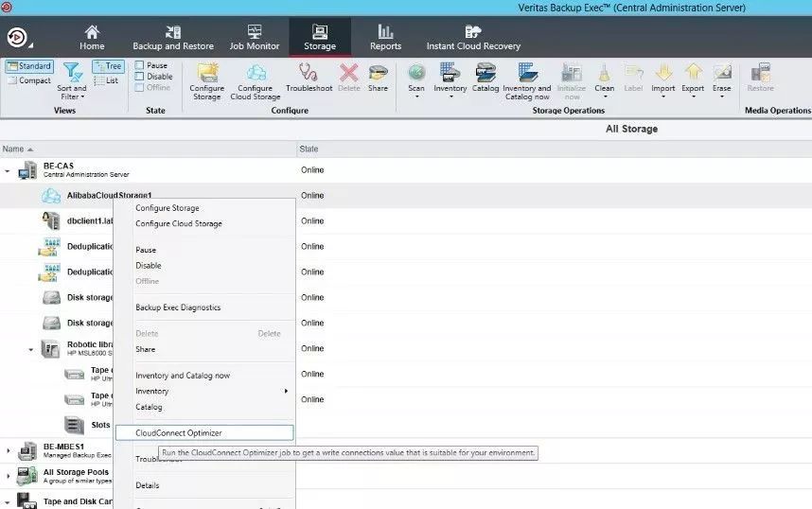The width and height of the screenshot is (812, 509).
Task: Open the Erase dropdown arrow
Action: click(722, 97)
